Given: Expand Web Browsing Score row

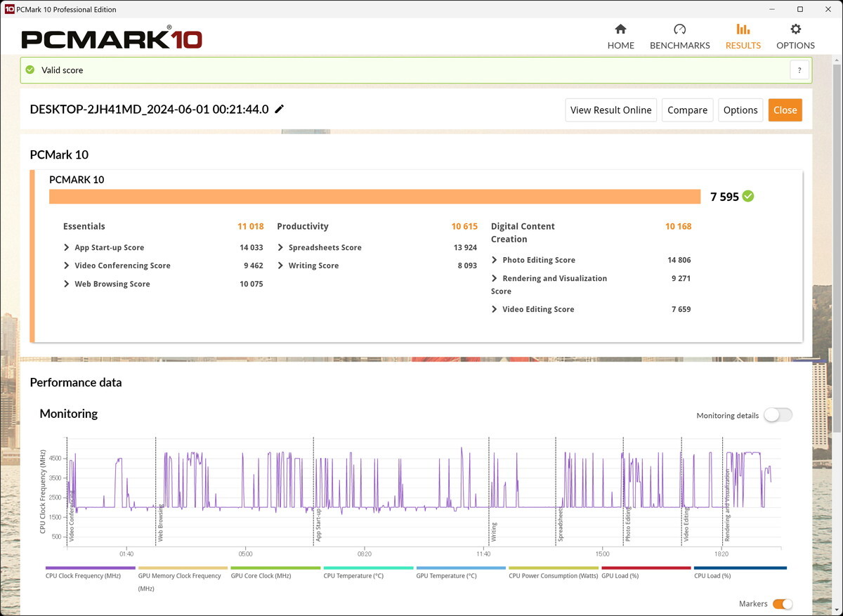Looking at the screenshot, I should tap(67, 284).
